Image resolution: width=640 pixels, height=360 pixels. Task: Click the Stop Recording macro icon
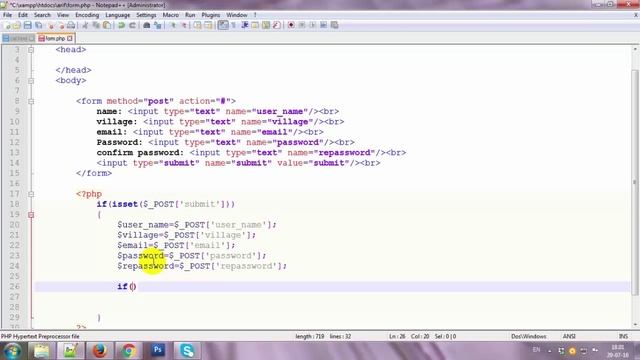pyautogui.click(x=302, y=25)
